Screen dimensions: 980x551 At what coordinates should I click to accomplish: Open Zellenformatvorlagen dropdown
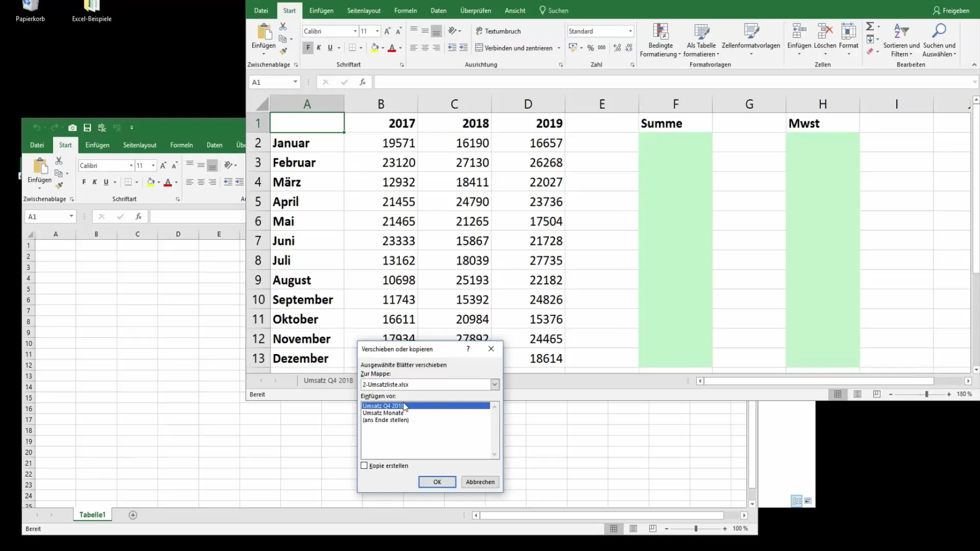(x=751, y=40)
